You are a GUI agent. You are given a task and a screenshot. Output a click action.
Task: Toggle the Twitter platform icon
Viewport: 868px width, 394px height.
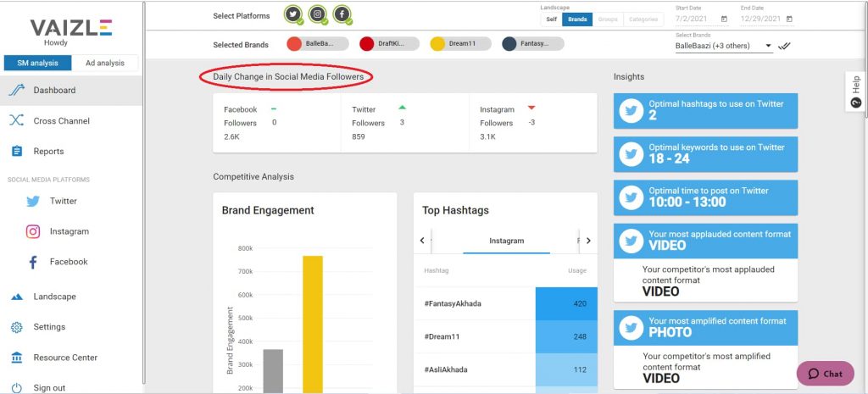pos(293,15)
